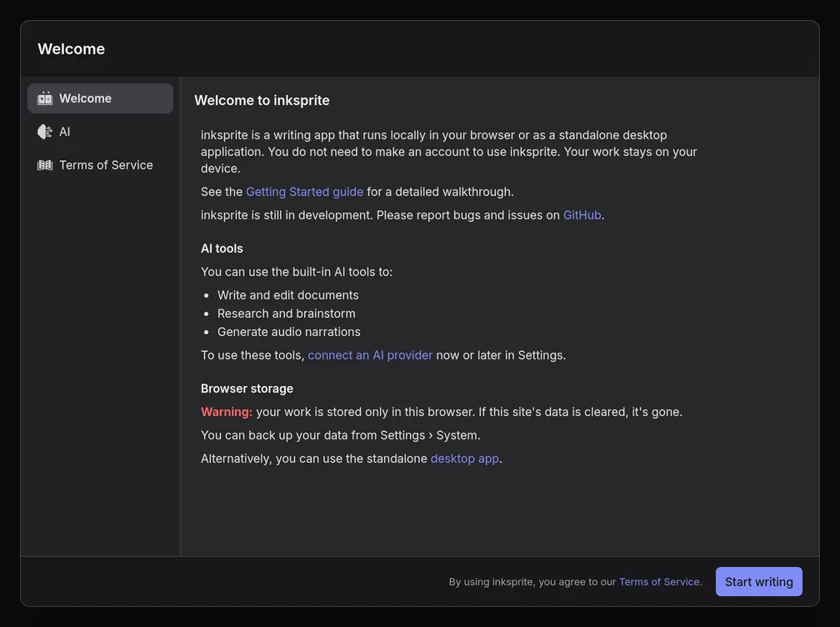840x627 pixels.
Task: Click the AI brain icon in sidebar
Action: pyautogui.click(x=45, y=132)
